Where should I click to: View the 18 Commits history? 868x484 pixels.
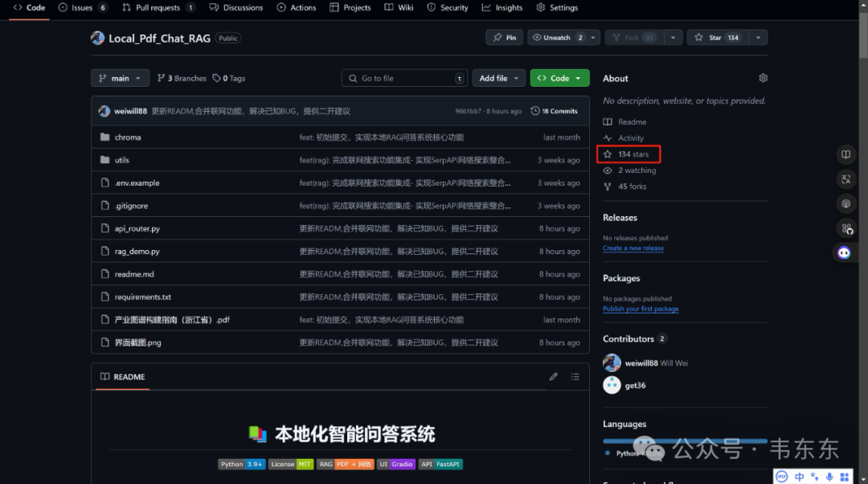tap(554, 111)
